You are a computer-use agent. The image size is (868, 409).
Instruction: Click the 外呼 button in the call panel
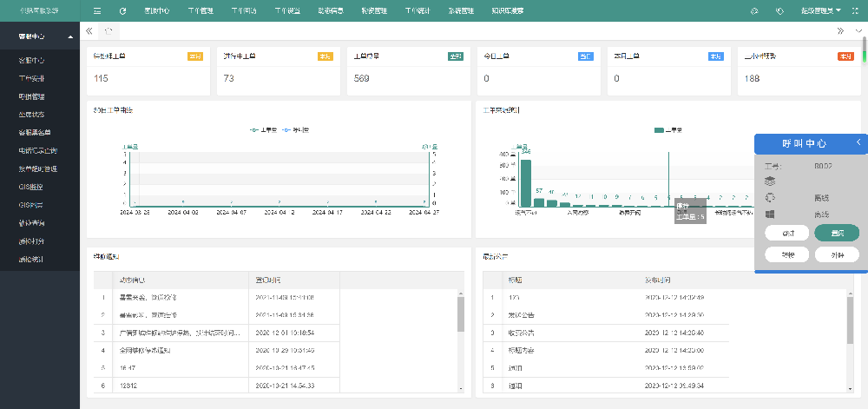pyautogui.click(x=837, y=254)
